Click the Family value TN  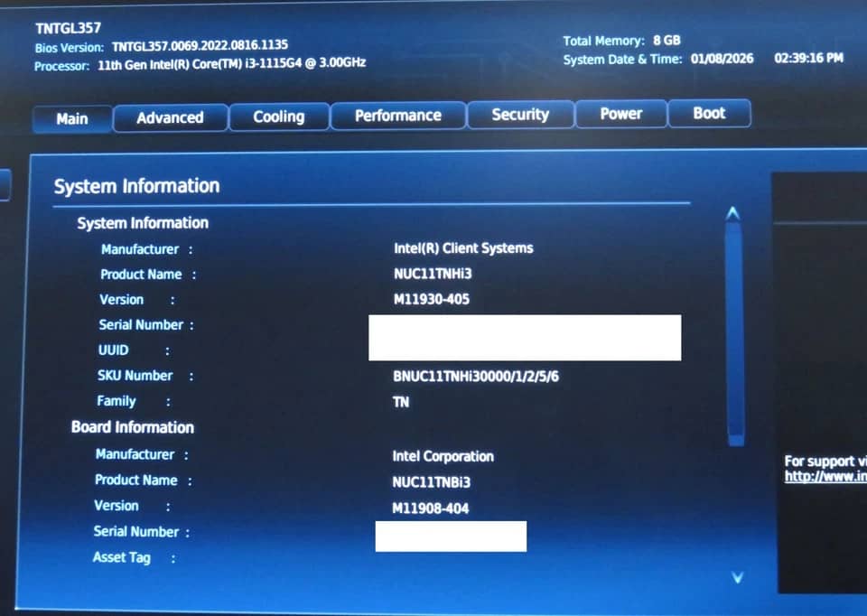pos(401,402)
